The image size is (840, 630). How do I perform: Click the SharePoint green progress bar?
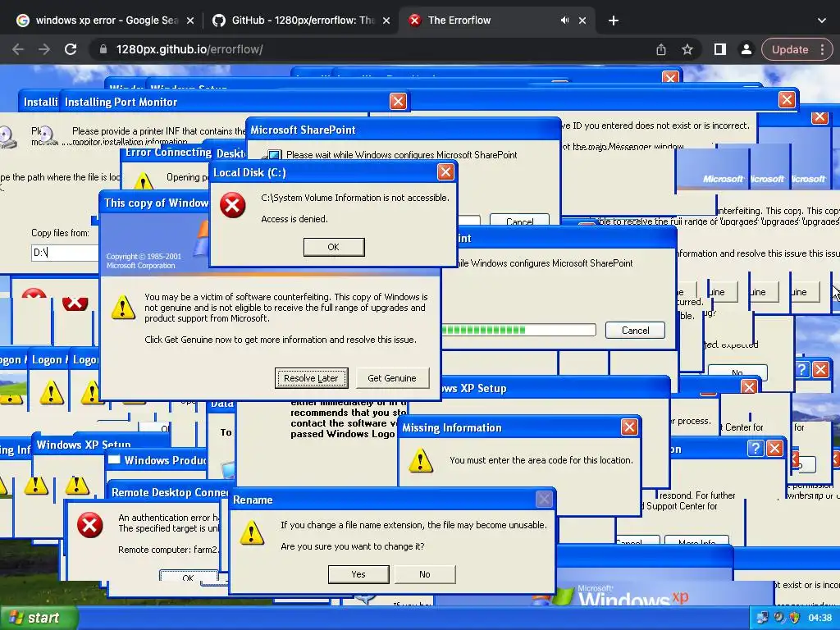click(518, 330)
